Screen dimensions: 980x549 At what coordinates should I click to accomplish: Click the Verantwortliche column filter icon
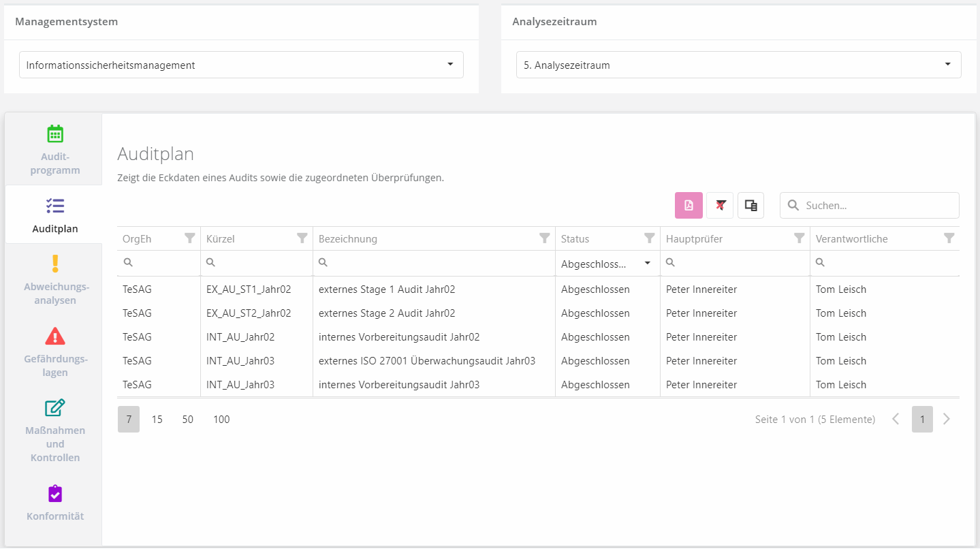949,238
